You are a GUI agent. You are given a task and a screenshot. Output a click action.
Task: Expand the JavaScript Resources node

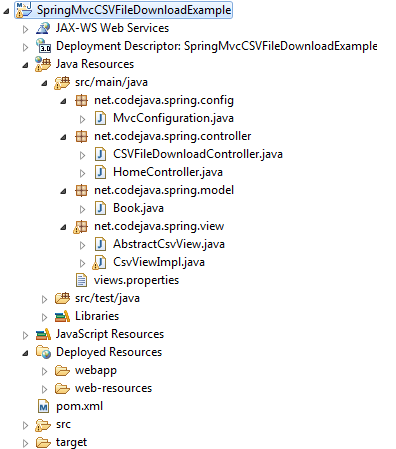tap(25, 335)
